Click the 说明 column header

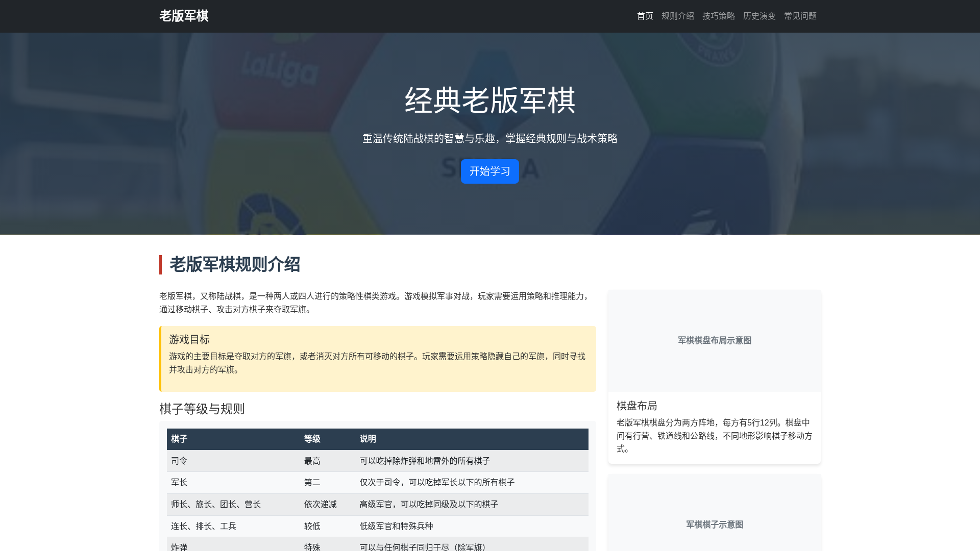click(472, 439)
